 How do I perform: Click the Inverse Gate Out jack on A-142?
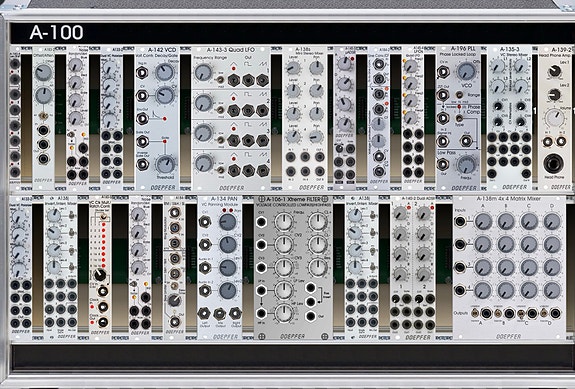point(142,165)
